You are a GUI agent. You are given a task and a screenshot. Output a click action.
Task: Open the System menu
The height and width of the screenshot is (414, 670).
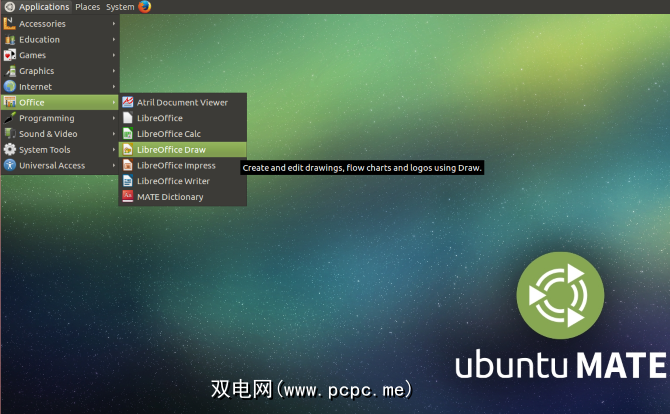[x=119, y=7]
